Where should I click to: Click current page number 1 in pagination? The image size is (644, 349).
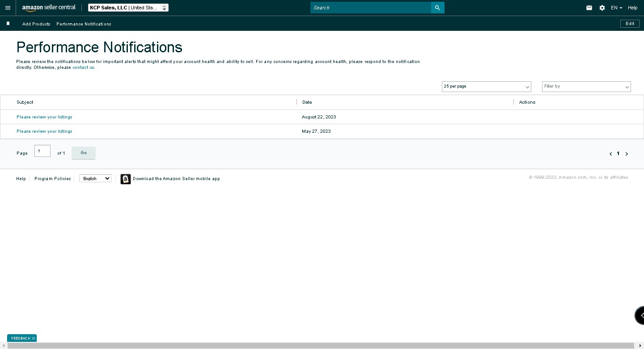pos(619,153)
